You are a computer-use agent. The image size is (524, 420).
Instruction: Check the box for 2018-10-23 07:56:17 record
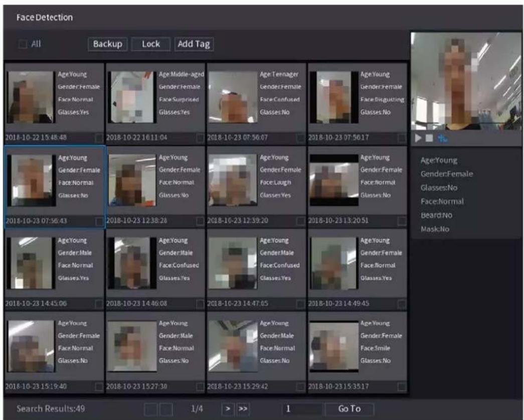[402, 138]
